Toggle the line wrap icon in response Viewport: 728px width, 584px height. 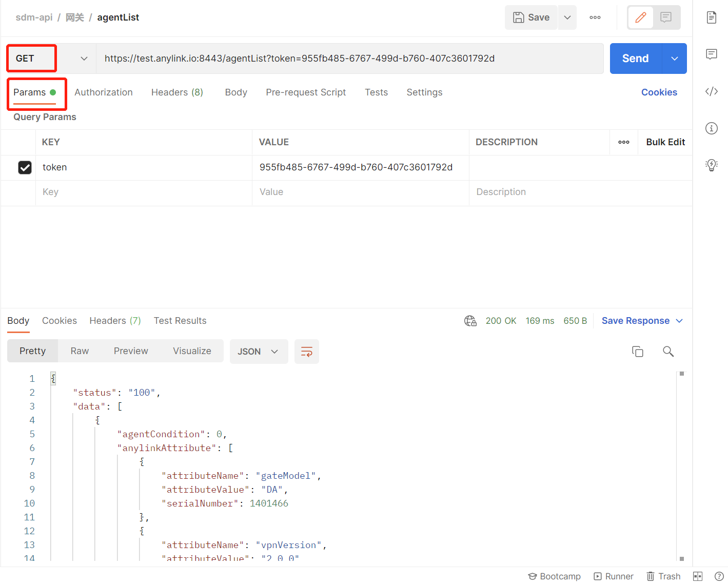pos(307,352)
